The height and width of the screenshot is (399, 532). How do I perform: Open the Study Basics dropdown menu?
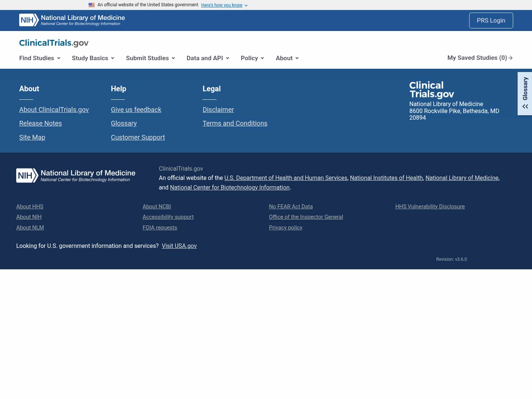[93, 58]
